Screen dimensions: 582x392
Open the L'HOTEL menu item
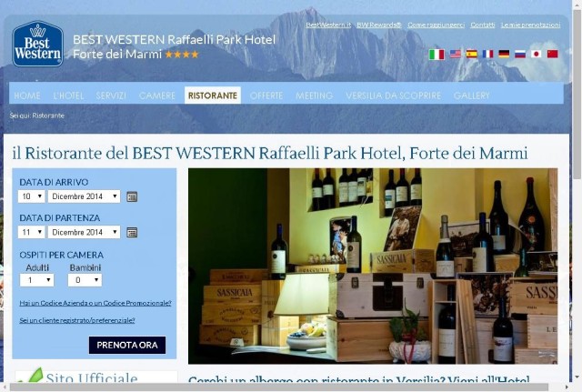coord(69,95)
